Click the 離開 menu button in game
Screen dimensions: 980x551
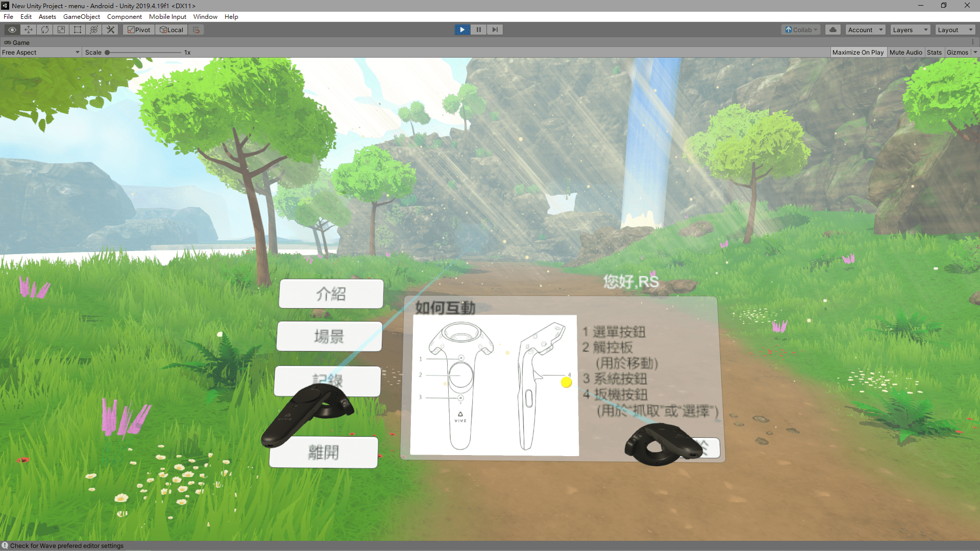coord(324,452)
